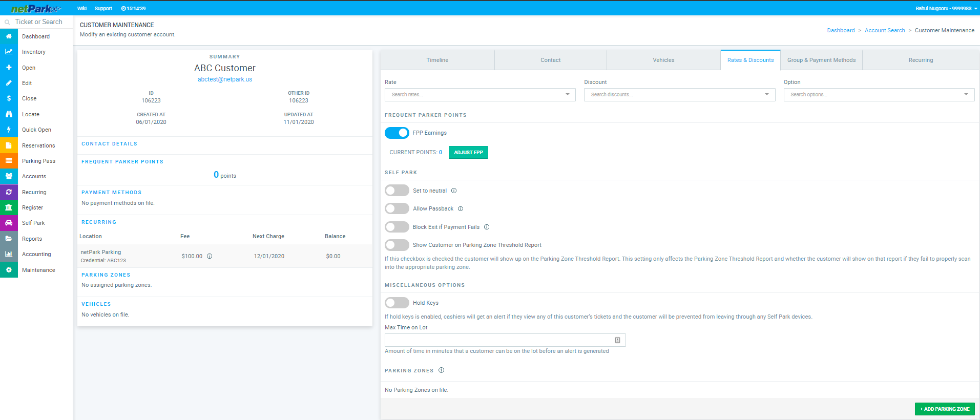Click the Maintenance gear icon
This screenshot has height=420, width=980.
tap(9, 270)
